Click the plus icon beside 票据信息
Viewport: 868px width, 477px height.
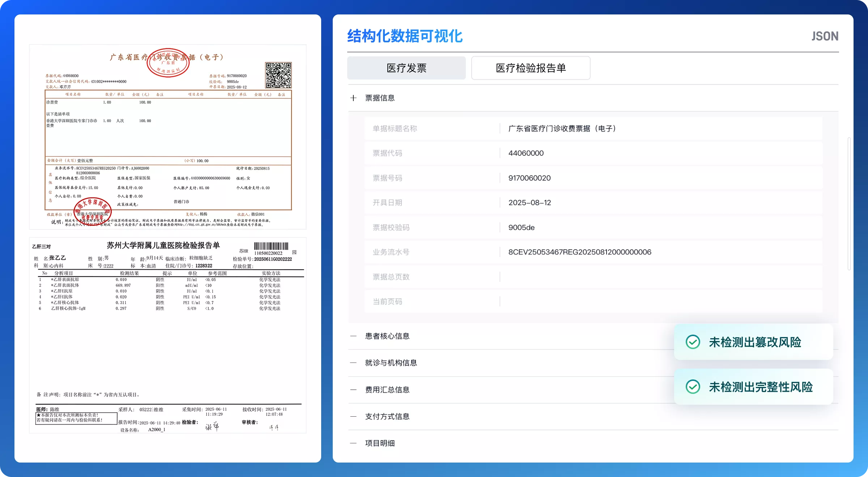click(353, 98)
